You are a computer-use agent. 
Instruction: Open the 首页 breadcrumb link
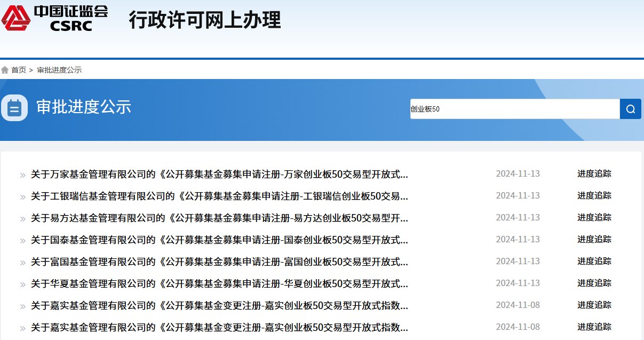tap(19, 70)
